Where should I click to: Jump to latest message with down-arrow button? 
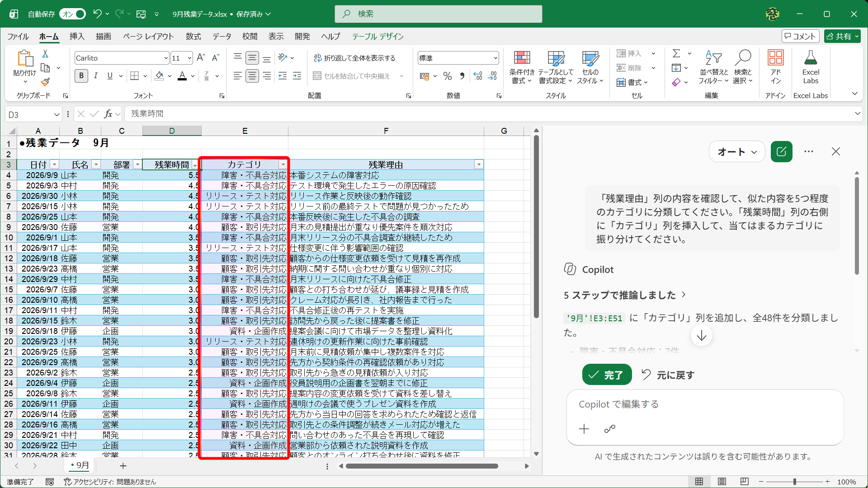702,336
